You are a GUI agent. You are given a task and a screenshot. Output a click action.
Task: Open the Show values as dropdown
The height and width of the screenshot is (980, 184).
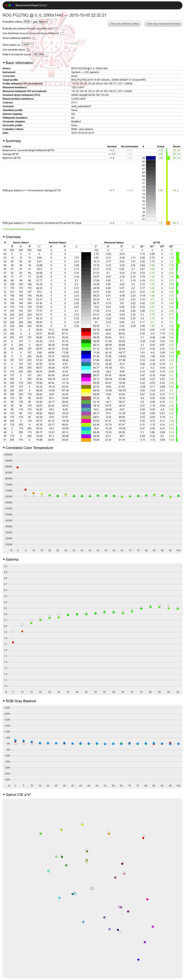tap(27, 45)
